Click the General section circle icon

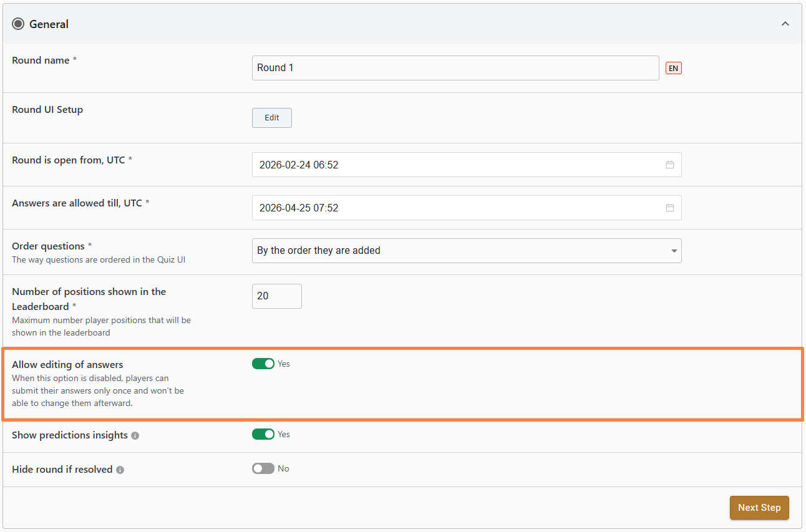(18, 24)
